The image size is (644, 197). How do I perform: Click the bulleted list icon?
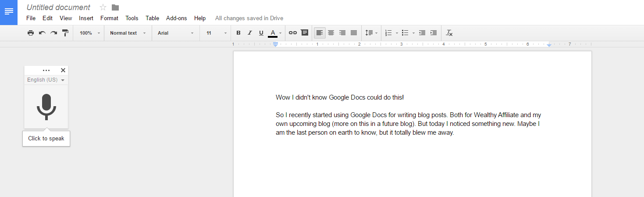pyautogui.click(x=405, y=33)
